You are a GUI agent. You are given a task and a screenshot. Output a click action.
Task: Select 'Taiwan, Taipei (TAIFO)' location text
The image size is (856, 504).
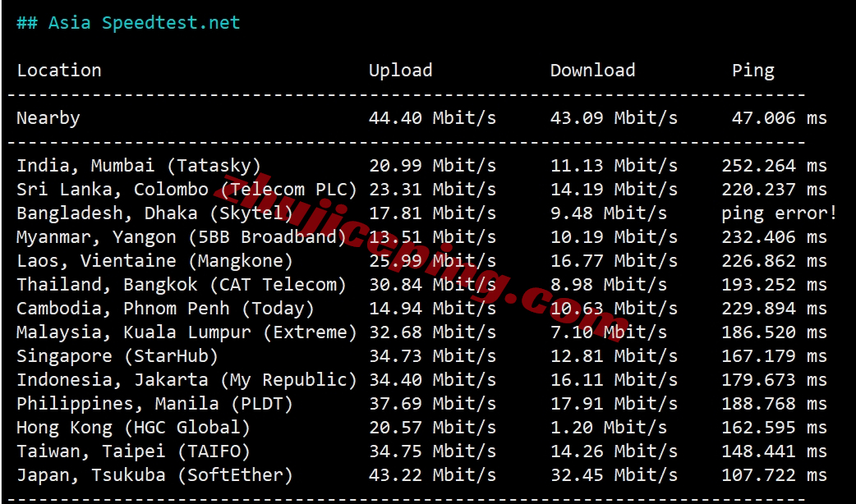click(133, 451)
